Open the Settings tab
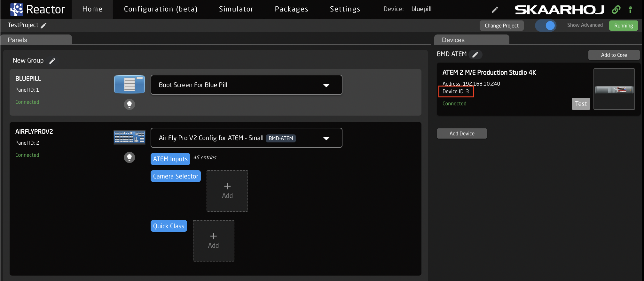The image size is (644, 281). pos(345,9)
